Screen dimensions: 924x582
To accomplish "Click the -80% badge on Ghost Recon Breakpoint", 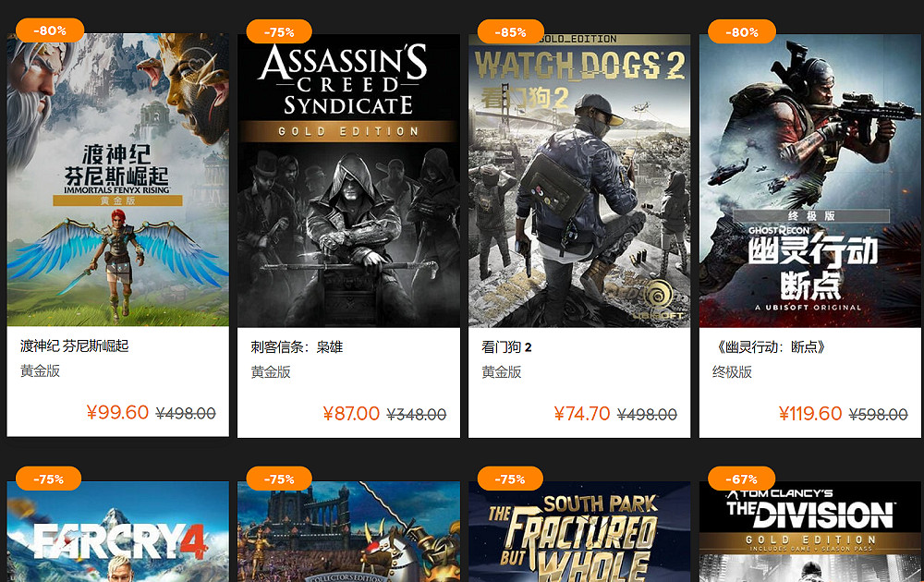I will [741, 31].
